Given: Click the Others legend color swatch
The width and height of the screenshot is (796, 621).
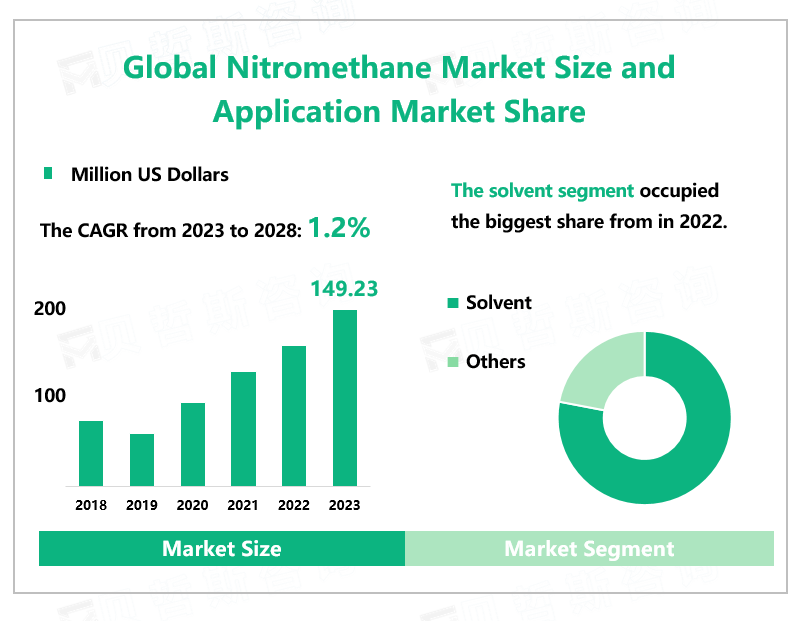Looking at the screenshot, I should [453, 362].
